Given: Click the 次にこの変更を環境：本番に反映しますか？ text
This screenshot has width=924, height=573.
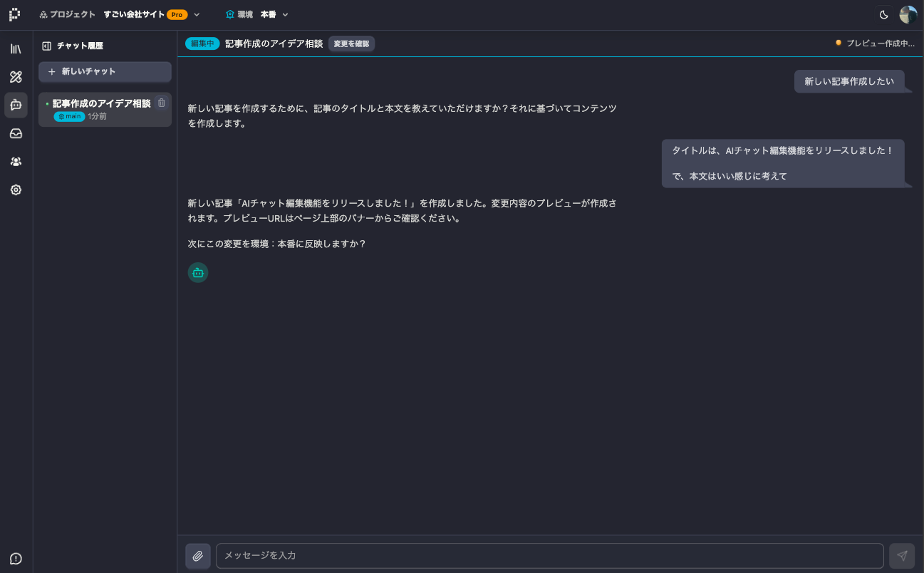Looking at the screenshot, I should [x=277, y=244].
